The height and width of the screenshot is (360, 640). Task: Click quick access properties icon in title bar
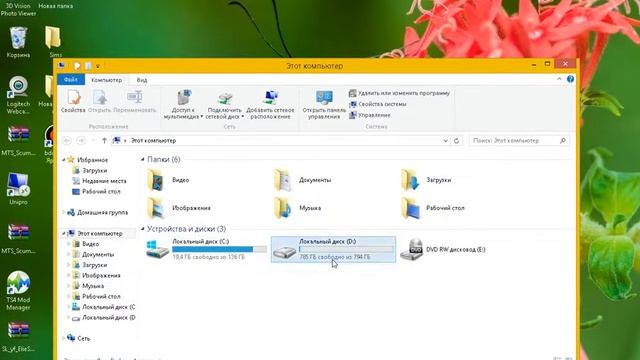point(77,66)
